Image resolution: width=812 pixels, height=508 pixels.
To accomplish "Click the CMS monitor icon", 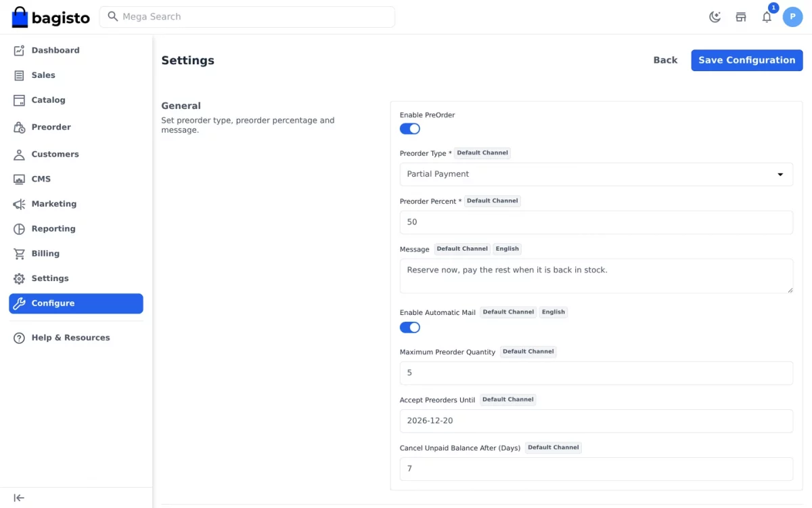I will point(19,179).
